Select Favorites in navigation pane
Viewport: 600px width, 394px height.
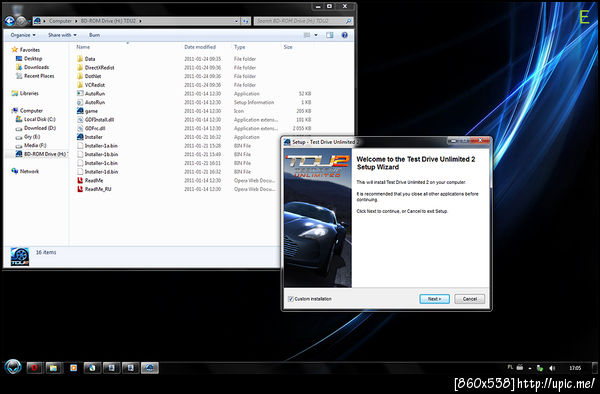click(30, 50)
